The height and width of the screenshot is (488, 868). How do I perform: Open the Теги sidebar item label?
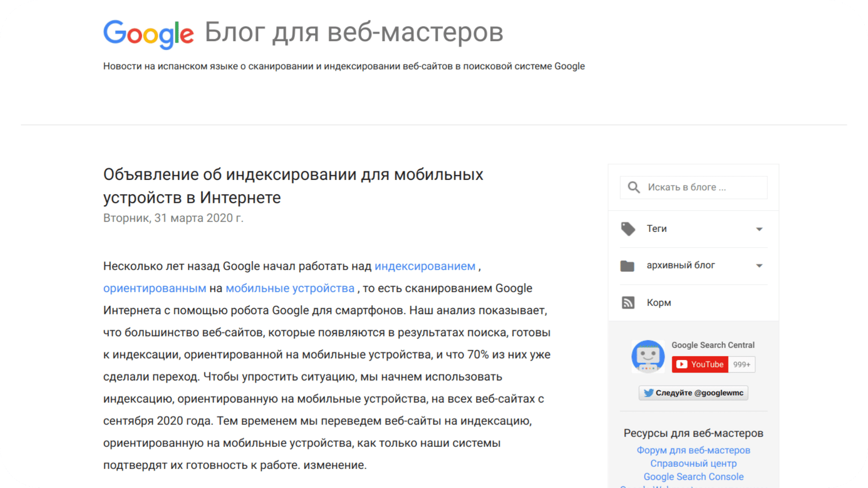(x=656, y=229)
